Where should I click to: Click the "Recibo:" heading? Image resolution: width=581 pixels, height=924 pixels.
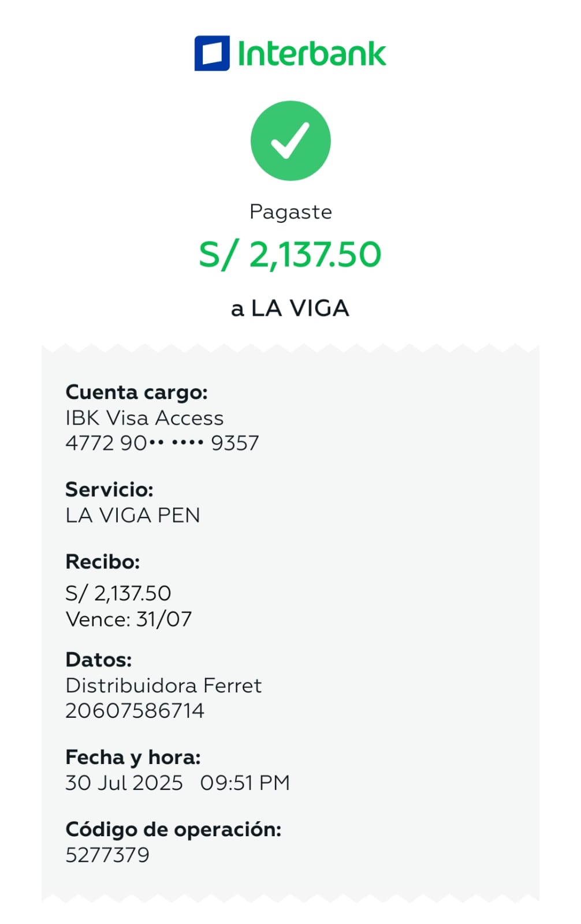[103, 561]
